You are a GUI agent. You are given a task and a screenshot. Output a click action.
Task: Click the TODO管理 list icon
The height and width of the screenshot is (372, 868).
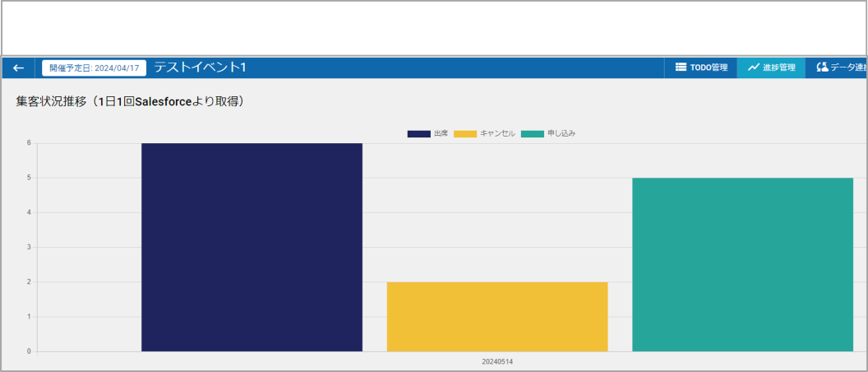pyautogui.click(x=681, y=67)
